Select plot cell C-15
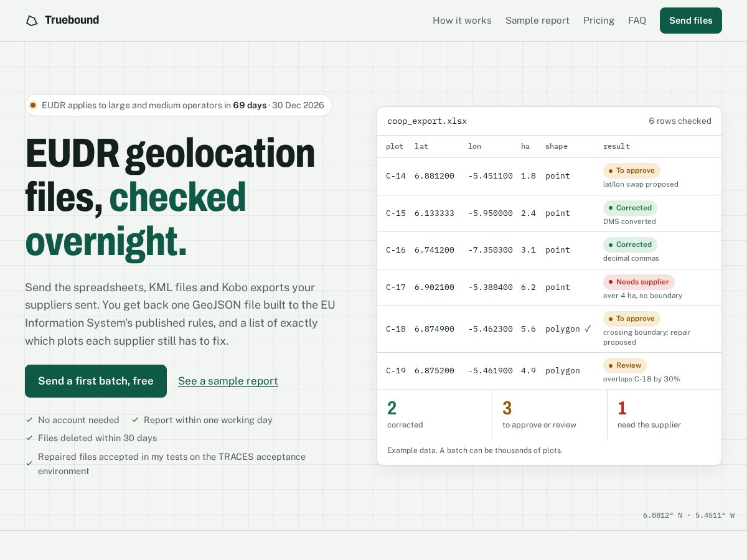The image size is (747, 560). 396,213
